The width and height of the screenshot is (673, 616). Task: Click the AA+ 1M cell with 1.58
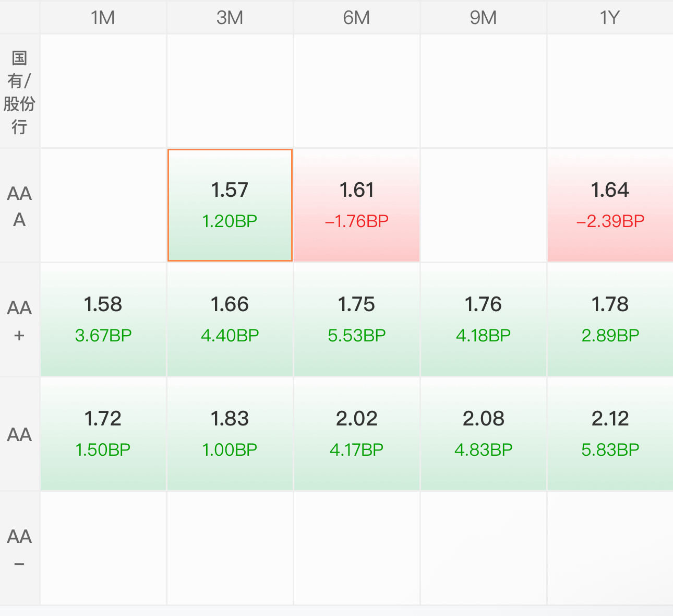tap(103, 319)
